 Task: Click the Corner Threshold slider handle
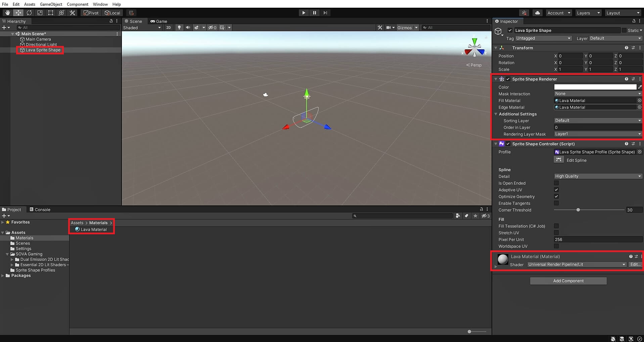(x=578, y=210)
